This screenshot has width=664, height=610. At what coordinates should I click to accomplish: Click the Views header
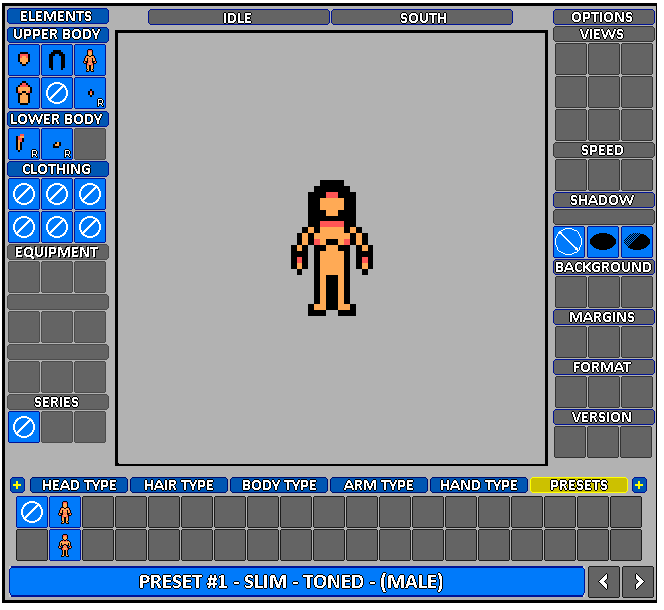604,34
